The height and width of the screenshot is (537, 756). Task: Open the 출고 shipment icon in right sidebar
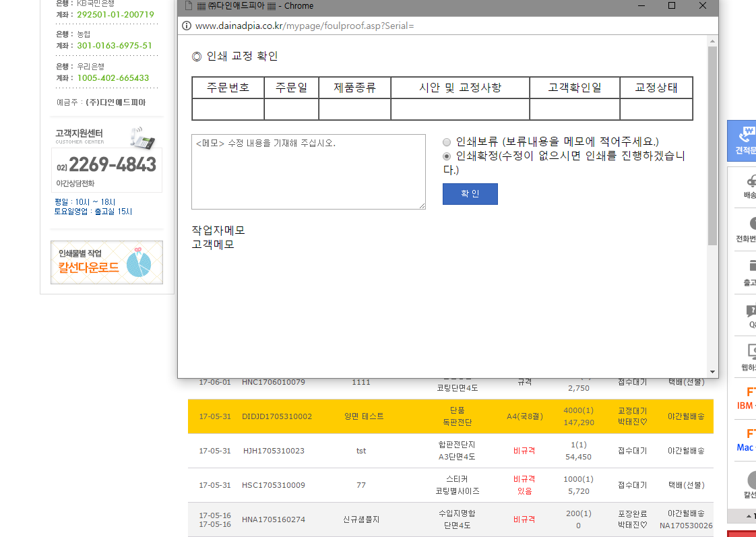[x=749, y=272]
